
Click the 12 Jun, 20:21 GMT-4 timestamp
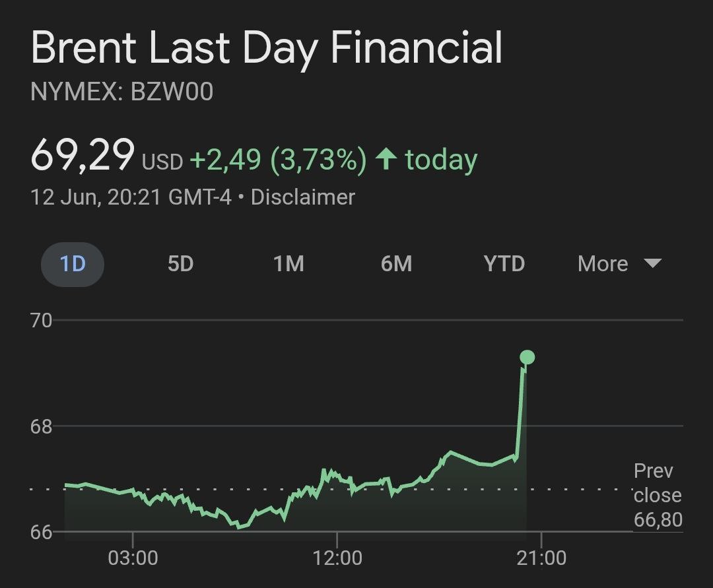[131, 197]
